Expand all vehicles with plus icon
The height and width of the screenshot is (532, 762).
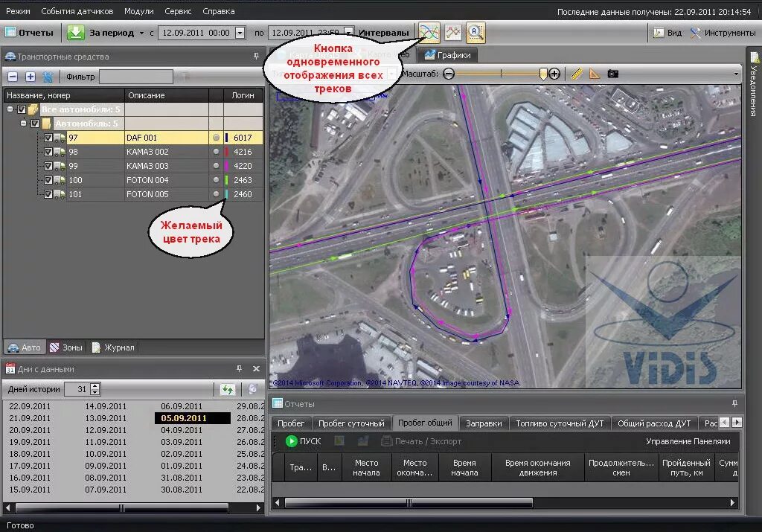[x=30, y=77]
